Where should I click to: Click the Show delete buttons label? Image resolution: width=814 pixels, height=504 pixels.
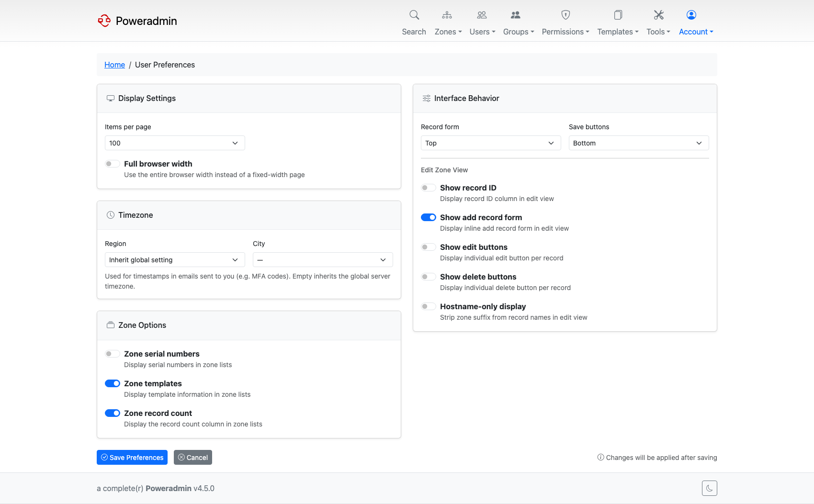click(478, 277)
